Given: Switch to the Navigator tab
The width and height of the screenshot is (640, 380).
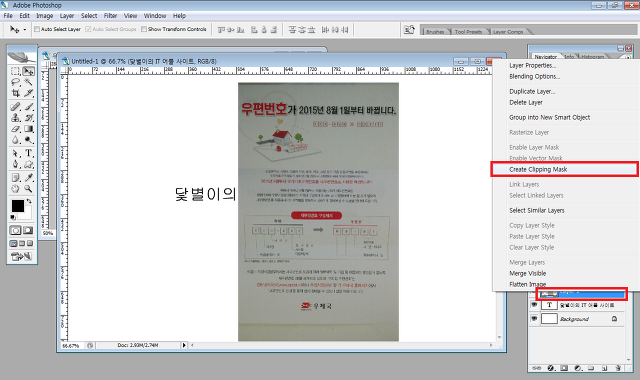Looking at the screenshot, I should coord(546,57).
